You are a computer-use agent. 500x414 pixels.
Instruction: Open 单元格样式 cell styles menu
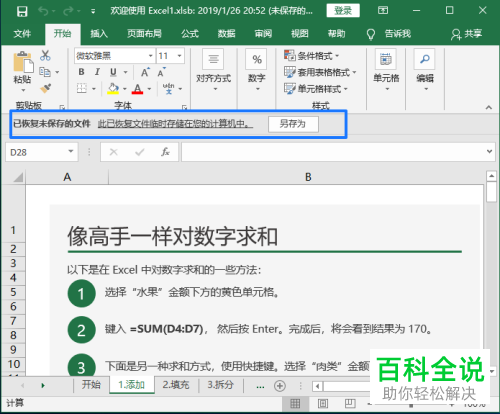(316, 89)
